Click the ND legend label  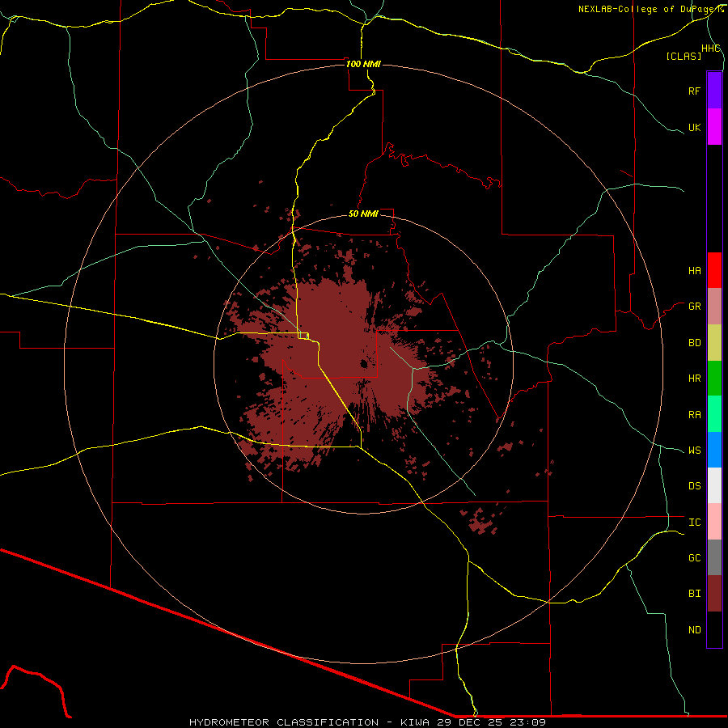pyautogui.click(x=694, y=630)
